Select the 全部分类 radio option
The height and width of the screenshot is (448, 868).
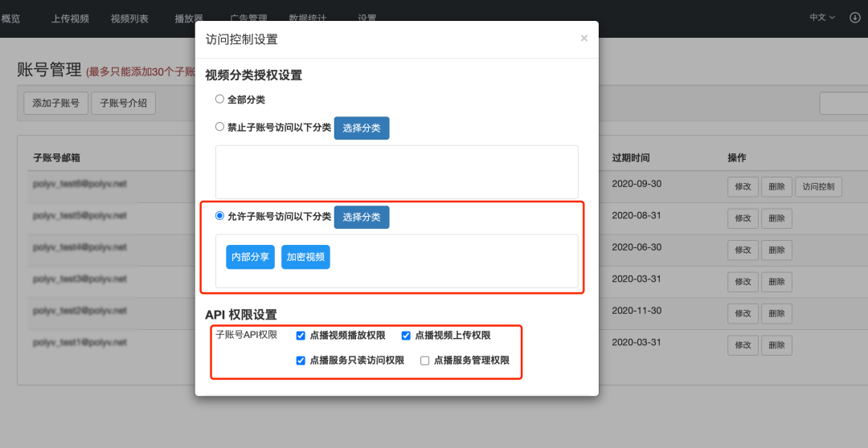coord(219,100)
